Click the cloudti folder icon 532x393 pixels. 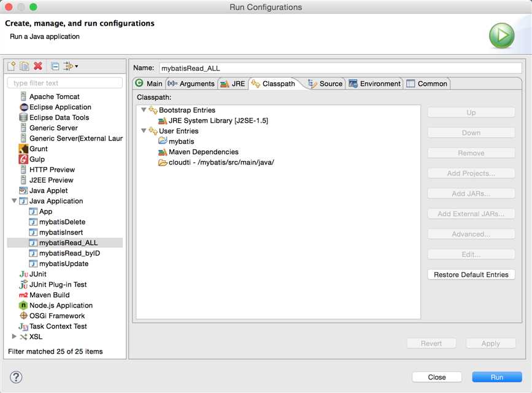163,162
